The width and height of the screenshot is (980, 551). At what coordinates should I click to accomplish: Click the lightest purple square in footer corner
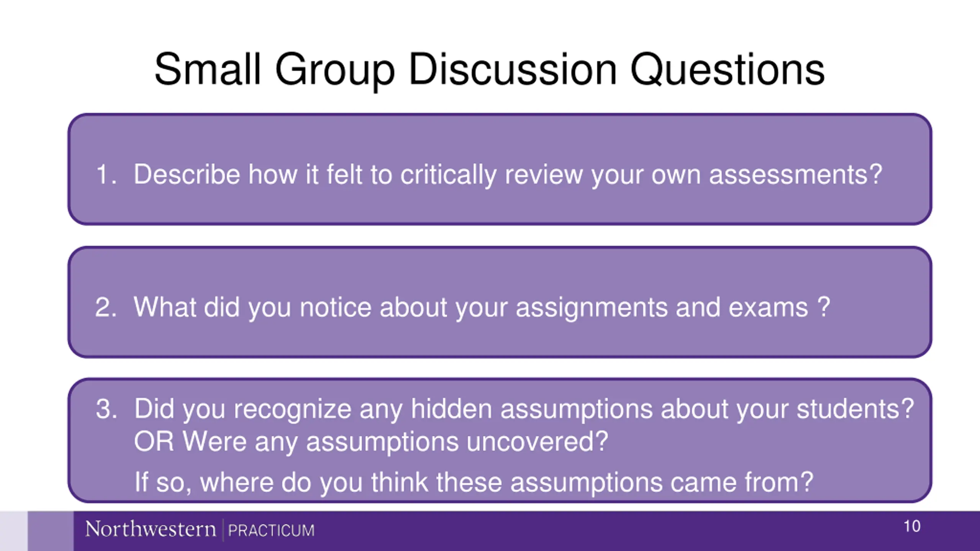tap(14, 531)
